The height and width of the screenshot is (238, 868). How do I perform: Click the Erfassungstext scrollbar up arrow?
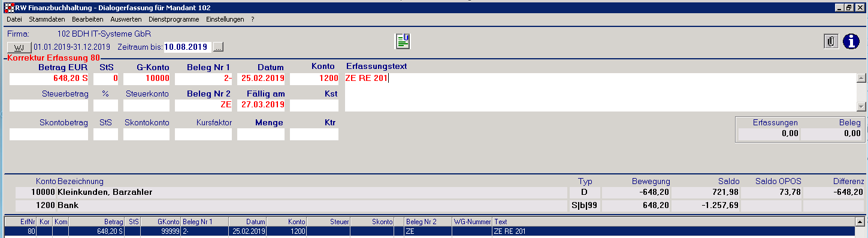(861, 78)
